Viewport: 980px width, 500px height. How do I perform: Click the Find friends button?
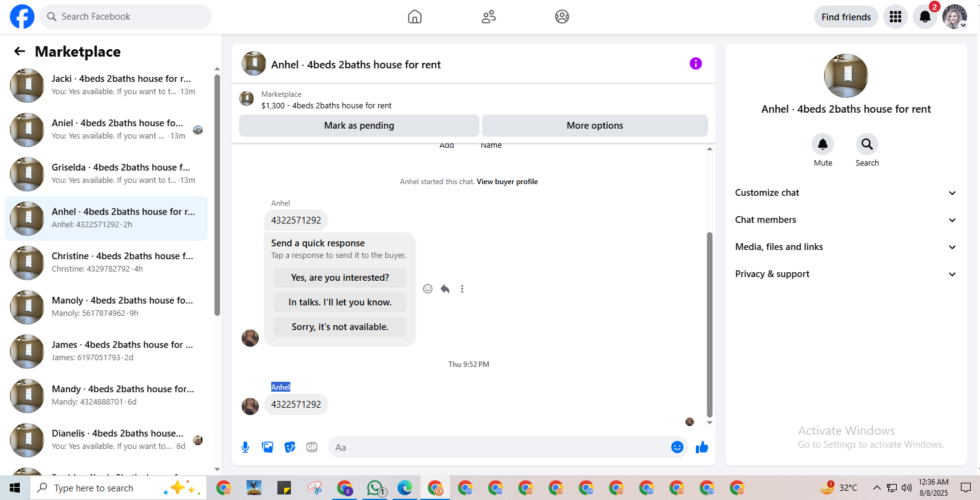click(x=846, y=17)
